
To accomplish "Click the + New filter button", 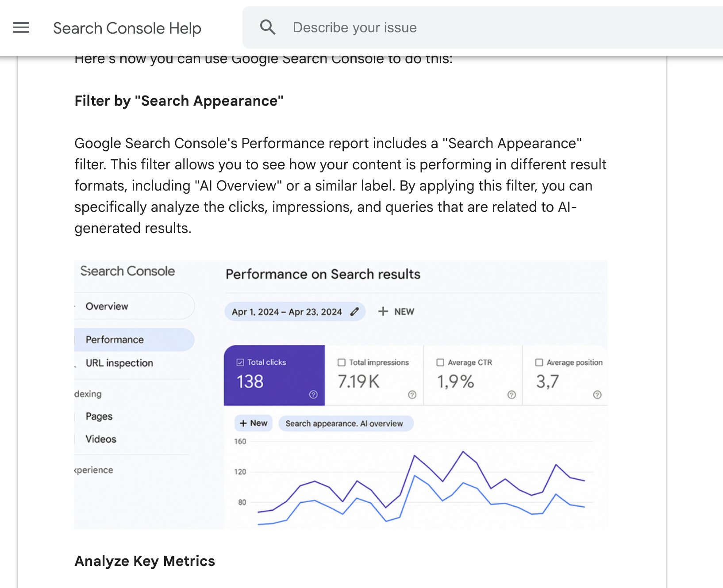I will click(x=254, y=423).
